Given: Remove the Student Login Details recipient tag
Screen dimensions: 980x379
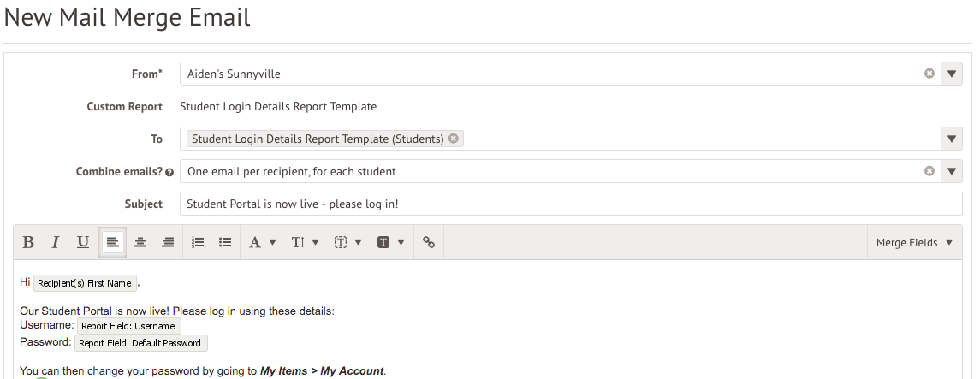Looking at the screenshot, I should pyautogui.click(x=454, y=139).
